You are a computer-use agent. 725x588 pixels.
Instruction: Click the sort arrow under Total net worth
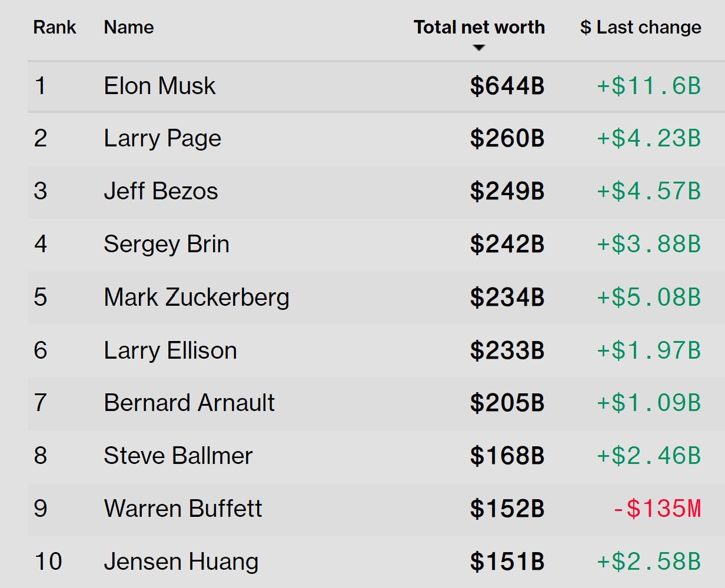point(479,48)
